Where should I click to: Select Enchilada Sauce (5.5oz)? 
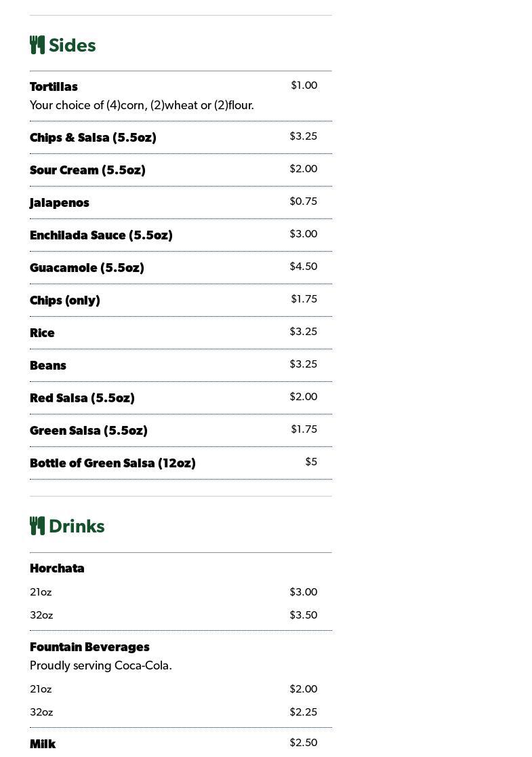(x=101, y=235)
